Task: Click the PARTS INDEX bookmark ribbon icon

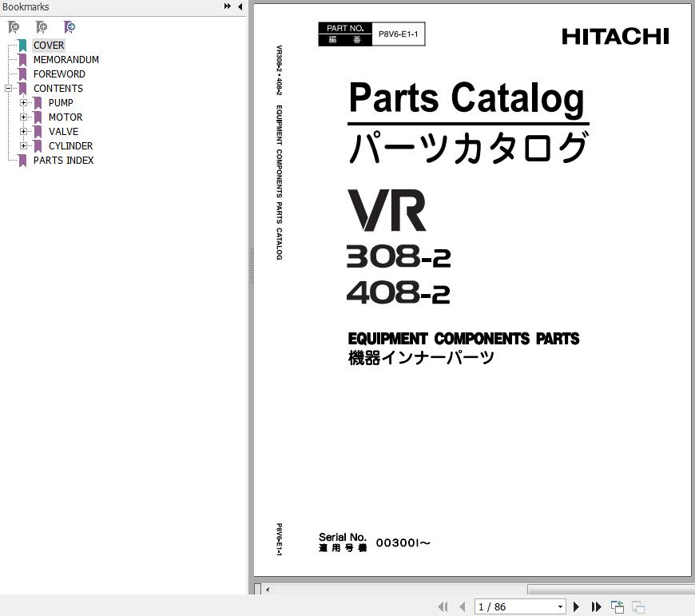Action: pos(22,161)
